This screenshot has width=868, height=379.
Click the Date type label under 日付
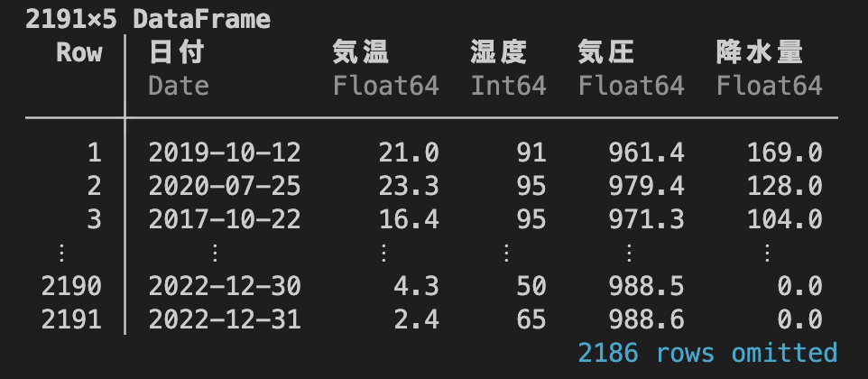tap(179, 87)
